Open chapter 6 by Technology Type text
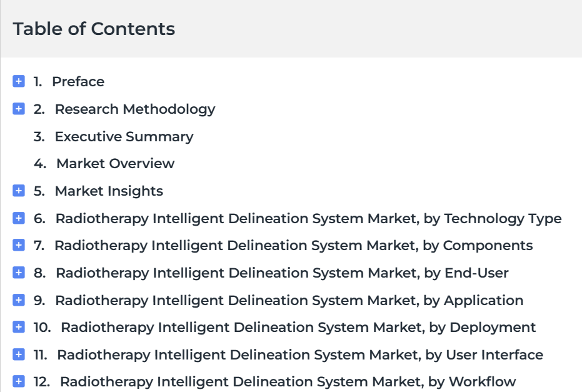This screenshot has width=582, height=392. tap(308, 219)
